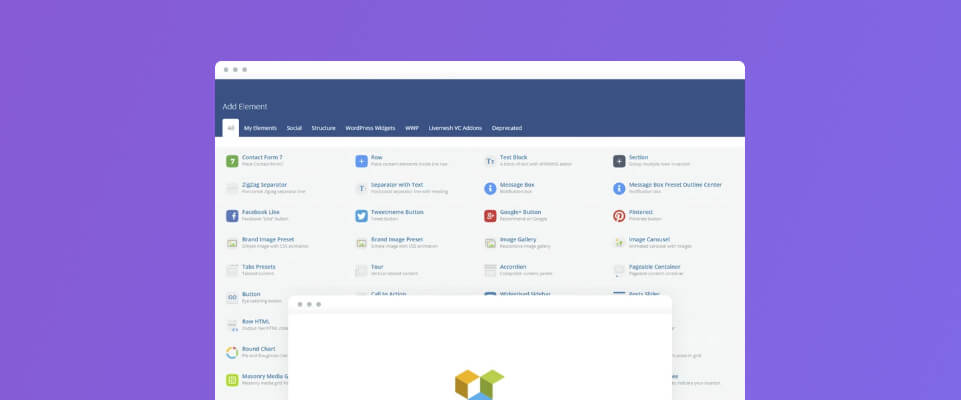The height and width of the screenshot is (400, 961).
Task: Add the Message Box element icon
Action: pos(490,189)
